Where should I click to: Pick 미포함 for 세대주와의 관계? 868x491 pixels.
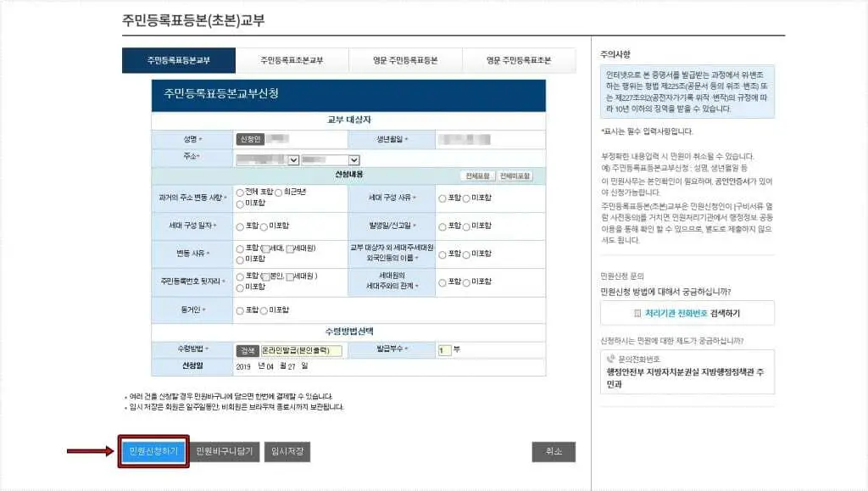pyautogui.click(x=466, y=283)
